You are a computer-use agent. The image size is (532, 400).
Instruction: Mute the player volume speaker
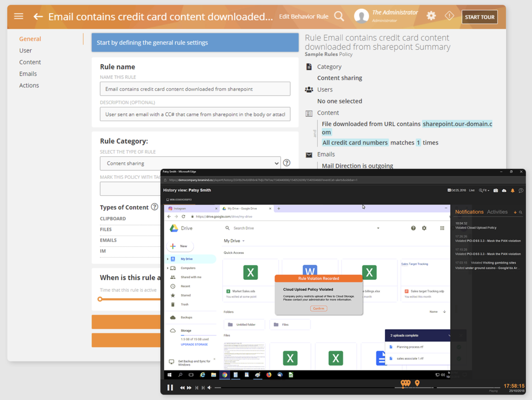tap(209, 388)
